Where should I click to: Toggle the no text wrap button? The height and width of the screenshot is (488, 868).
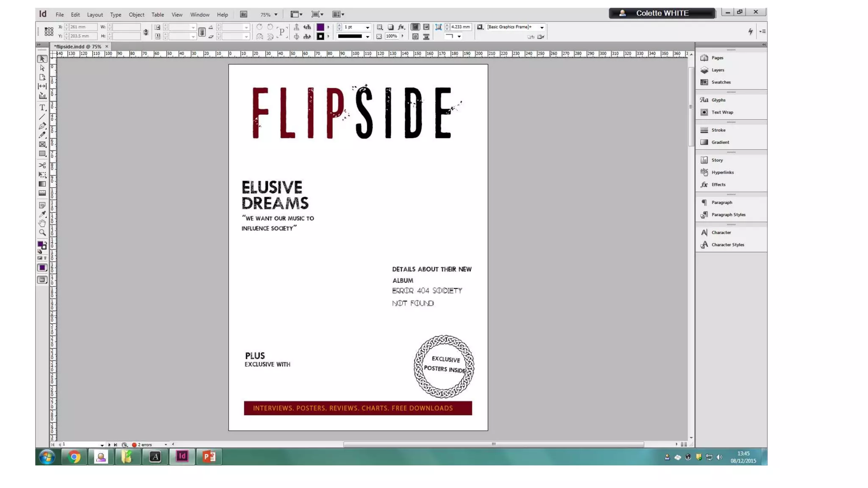(415, 27)
